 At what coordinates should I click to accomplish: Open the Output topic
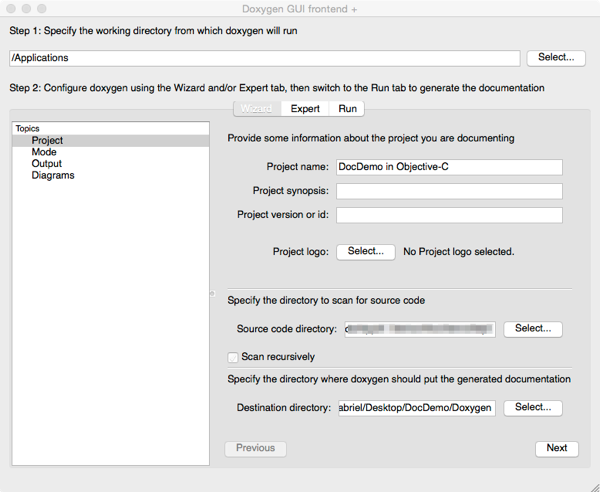coord(46,164)
